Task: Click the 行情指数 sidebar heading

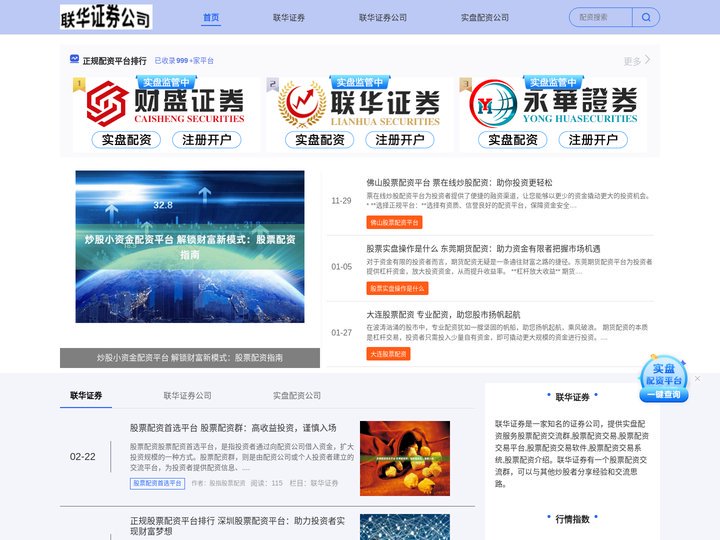Action: point(572,519)
